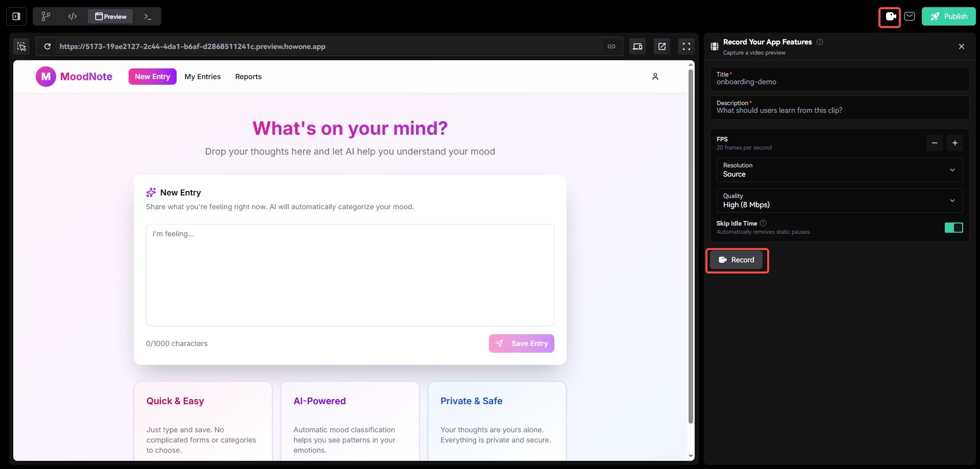Open preview in new window
This screenshot has width=980, height=469.
coord(662,46)
